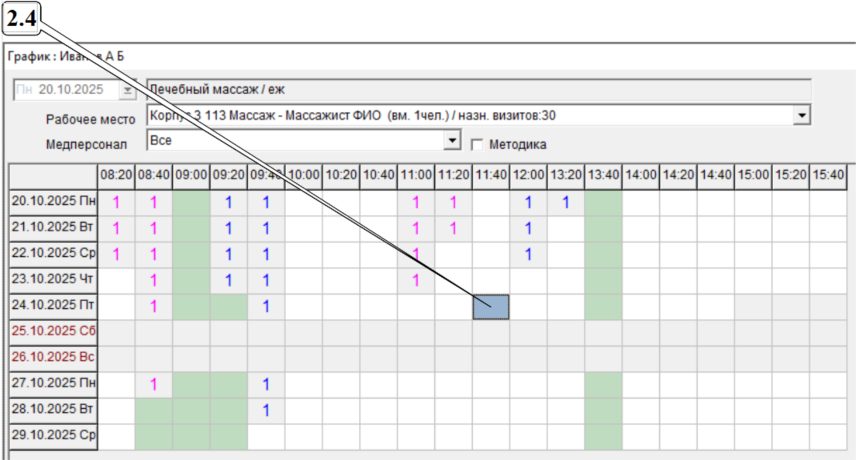The image size is (856, 460).
Task: Select the 09:40 appointment on 28.10.2025
Action: pos(266,411)
